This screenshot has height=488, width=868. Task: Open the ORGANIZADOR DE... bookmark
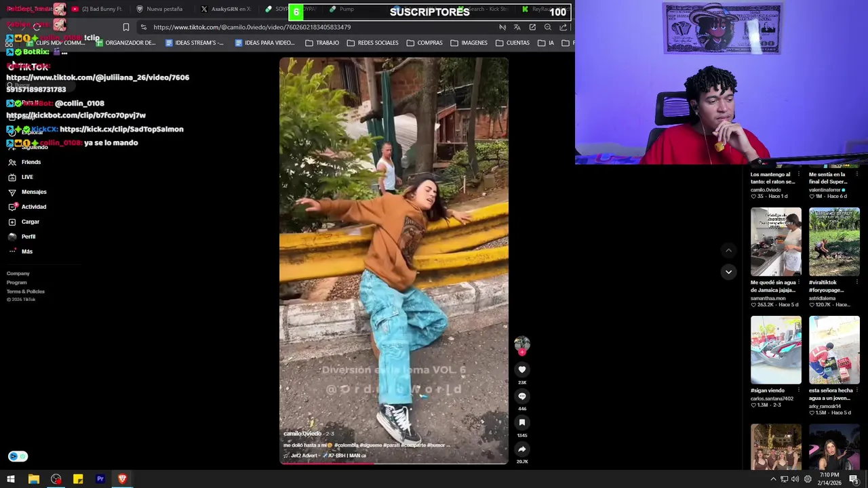(x=126, y=43)
